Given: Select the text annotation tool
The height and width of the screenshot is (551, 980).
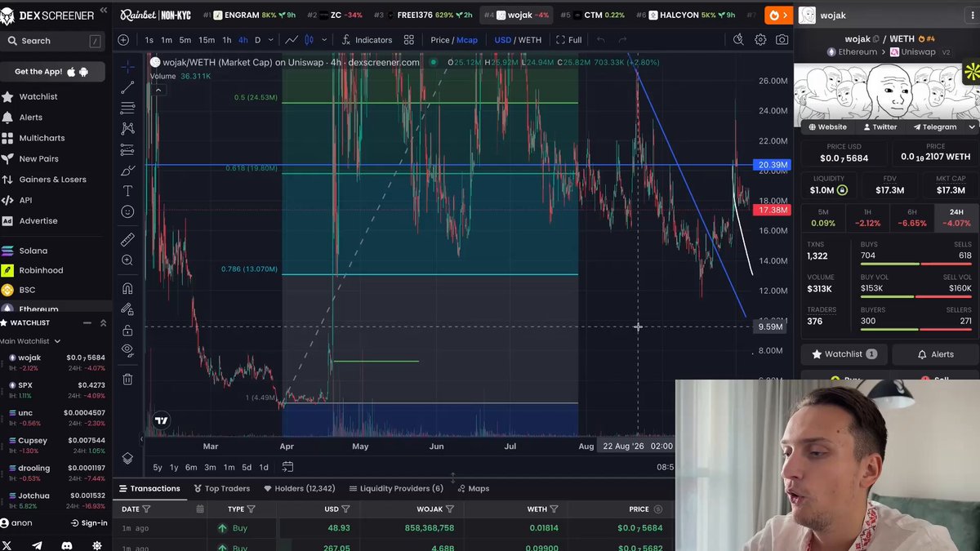Looking at the screenshot, I should (x=127, y=190).
